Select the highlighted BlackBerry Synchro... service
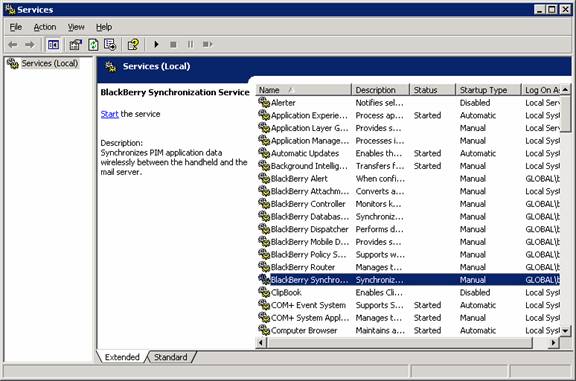Viewport: 576px width, 381px height. pyautogui.click(x=408, y=280)
